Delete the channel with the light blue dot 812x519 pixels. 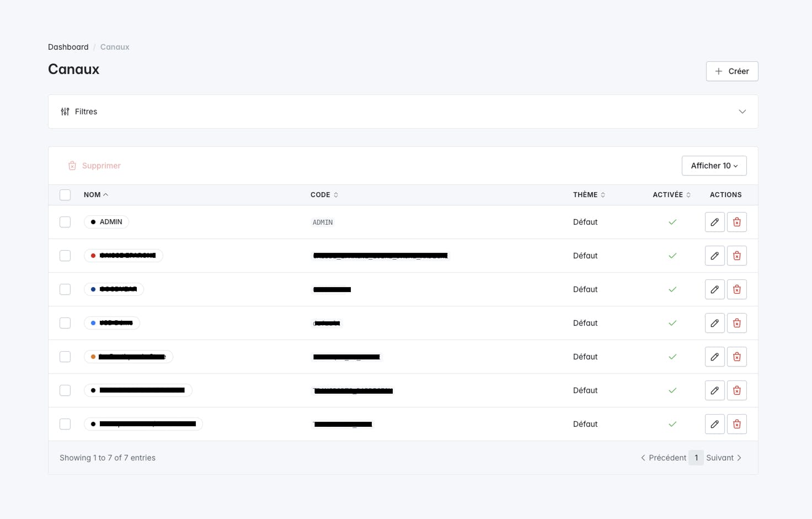click(736, 323)
